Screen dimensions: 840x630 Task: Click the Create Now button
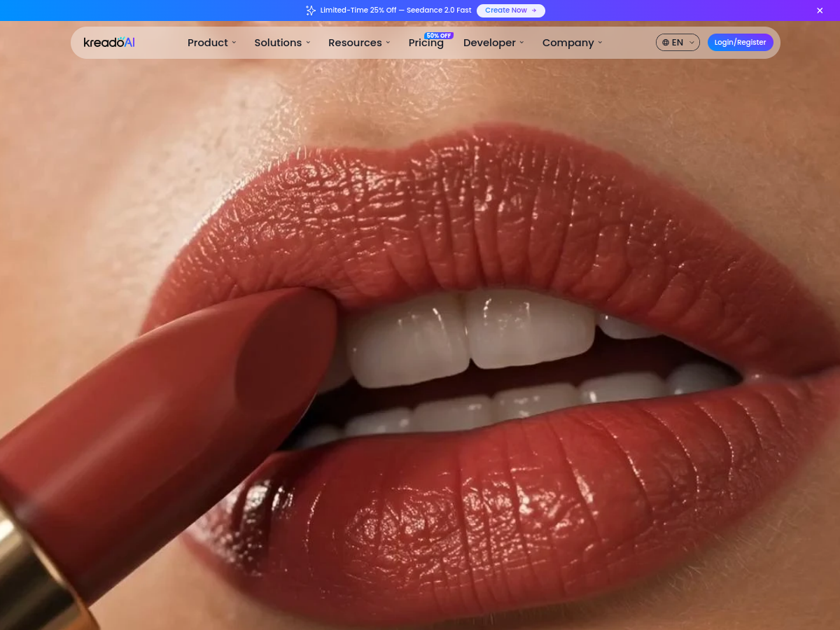(x=511, y=10)
